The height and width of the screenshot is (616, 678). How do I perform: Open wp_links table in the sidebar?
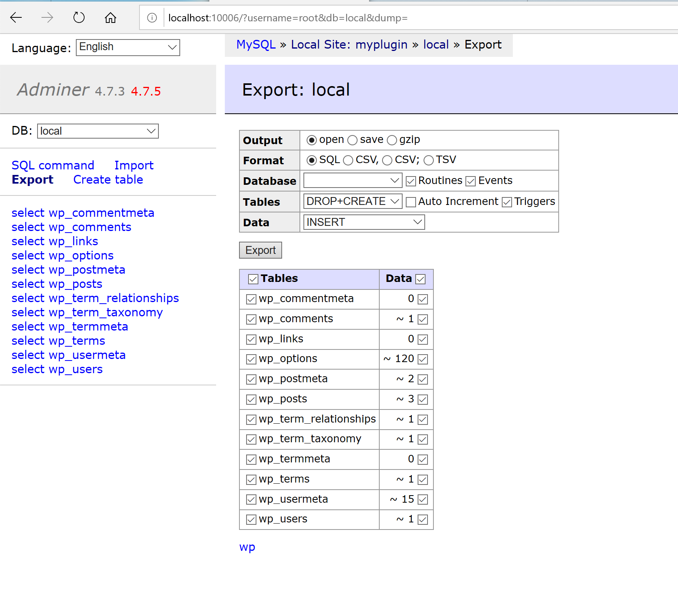click(73, 241)
